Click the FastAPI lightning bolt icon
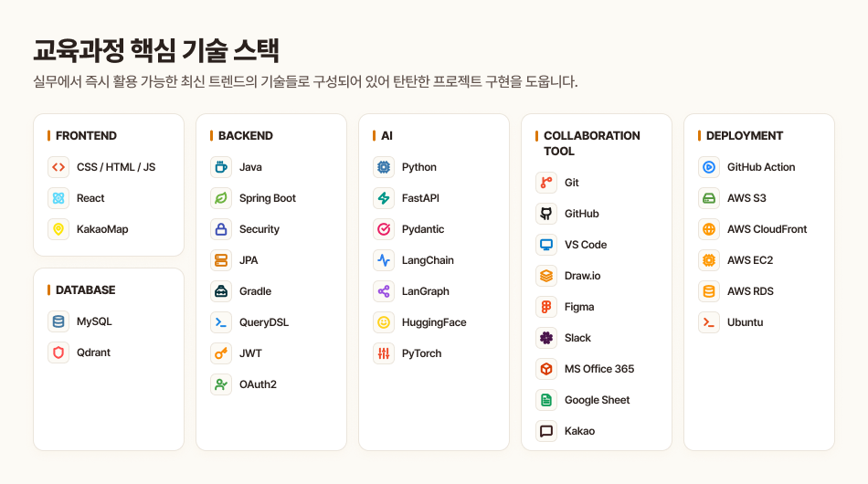 click(x=384, y=198)
